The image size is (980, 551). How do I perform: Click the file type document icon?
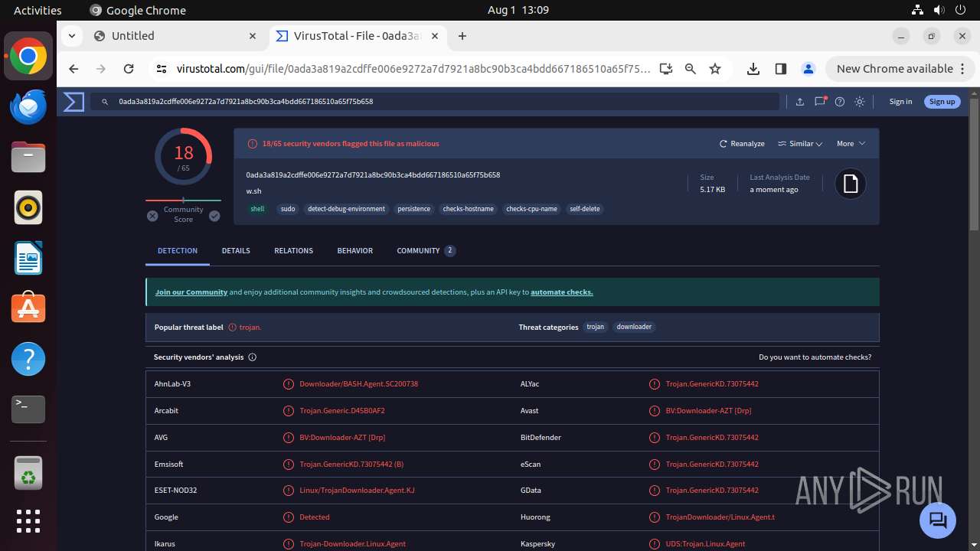click(x=850, y=184)
